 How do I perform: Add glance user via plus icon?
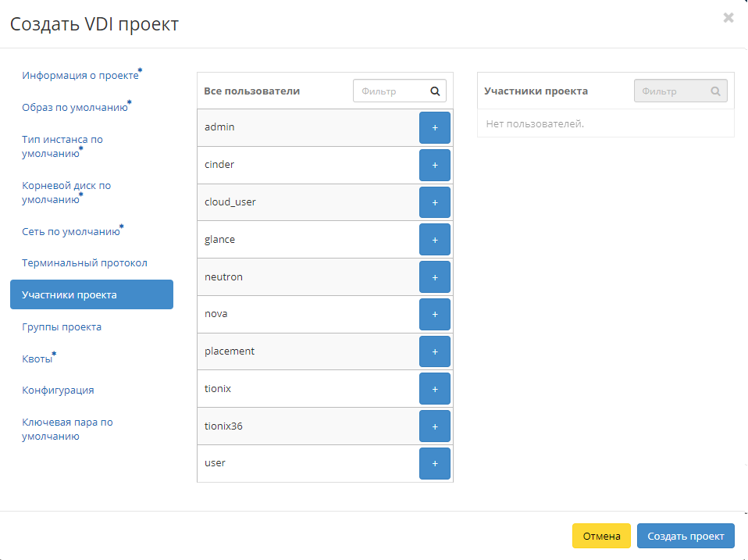434,240
